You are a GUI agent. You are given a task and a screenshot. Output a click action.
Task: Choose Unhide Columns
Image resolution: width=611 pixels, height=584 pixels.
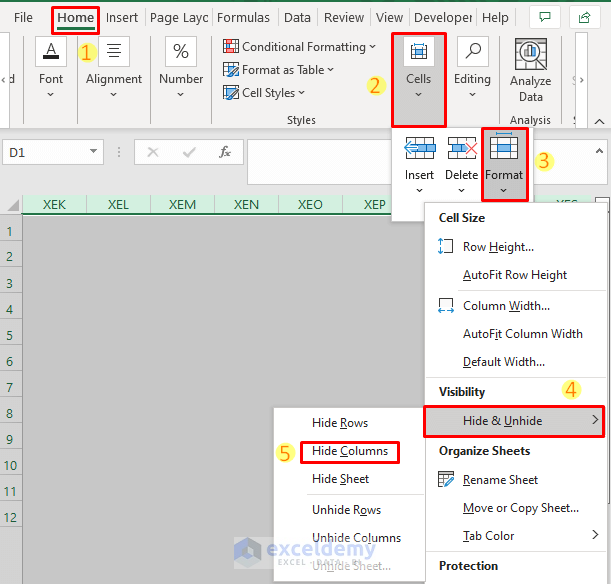pos(356,538)
